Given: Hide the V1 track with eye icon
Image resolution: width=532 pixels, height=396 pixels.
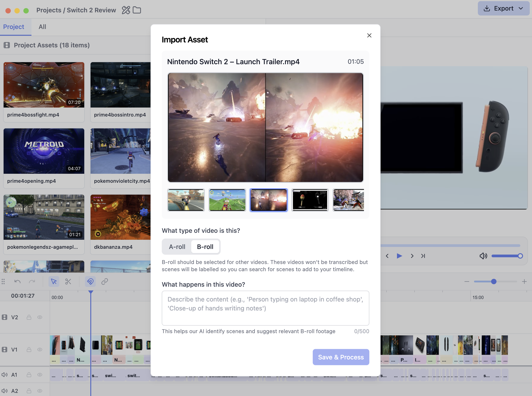Looking at the screenshot, I should coord(40,350).
